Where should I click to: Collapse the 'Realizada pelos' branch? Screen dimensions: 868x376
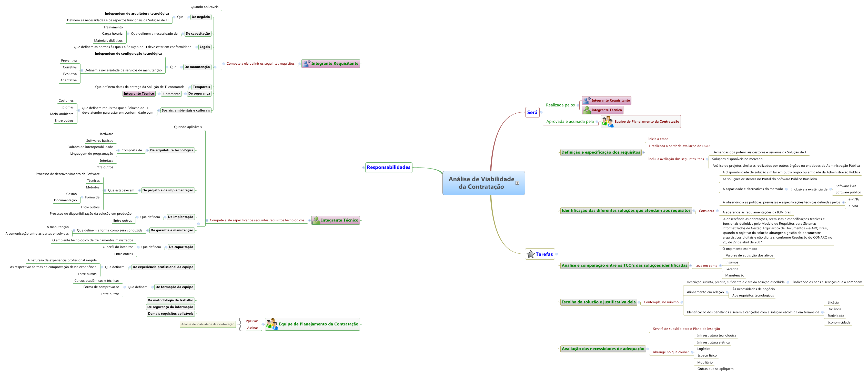(578, 105)
